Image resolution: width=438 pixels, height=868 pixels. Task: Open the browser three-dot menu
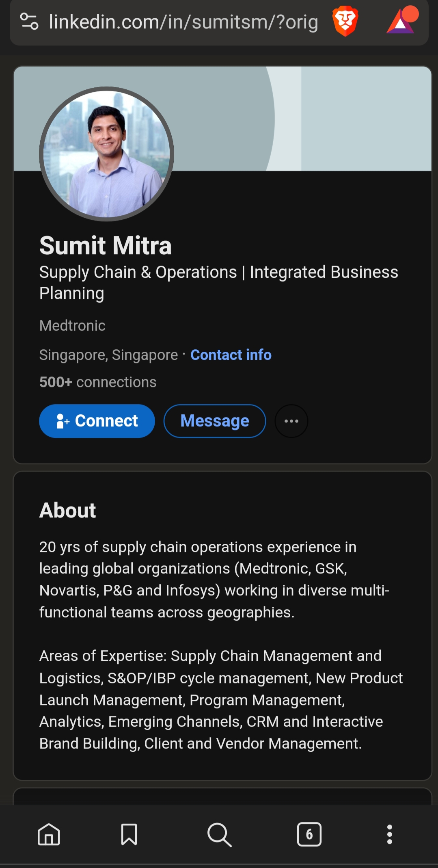tap(389, 835)
